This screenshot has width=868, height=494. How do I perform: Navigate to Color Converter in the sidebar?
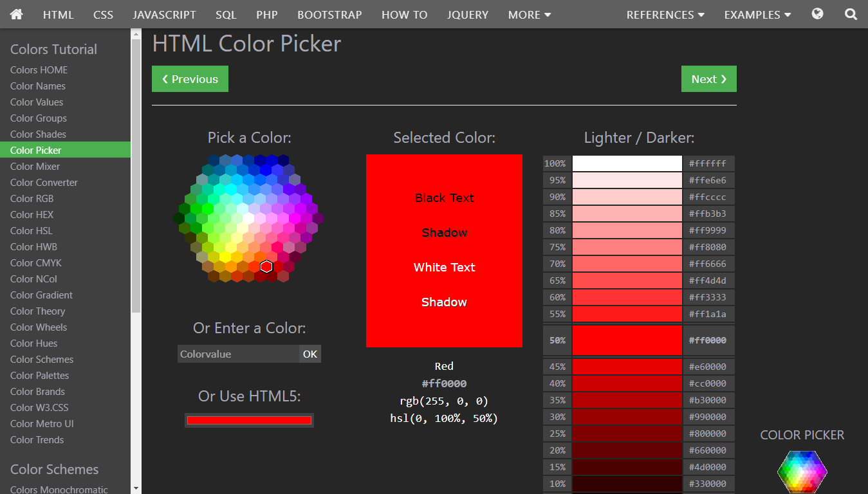[43, 182]
